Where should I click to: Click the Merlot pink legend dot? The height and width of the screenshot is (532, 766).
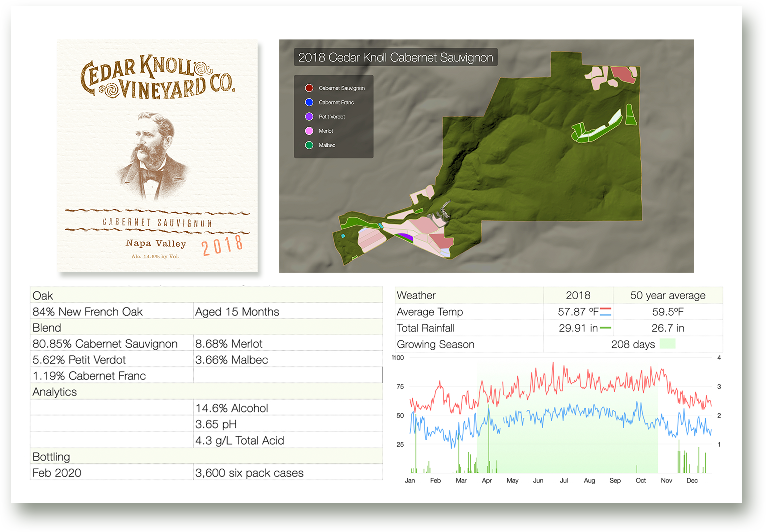(x=309, y=131)
